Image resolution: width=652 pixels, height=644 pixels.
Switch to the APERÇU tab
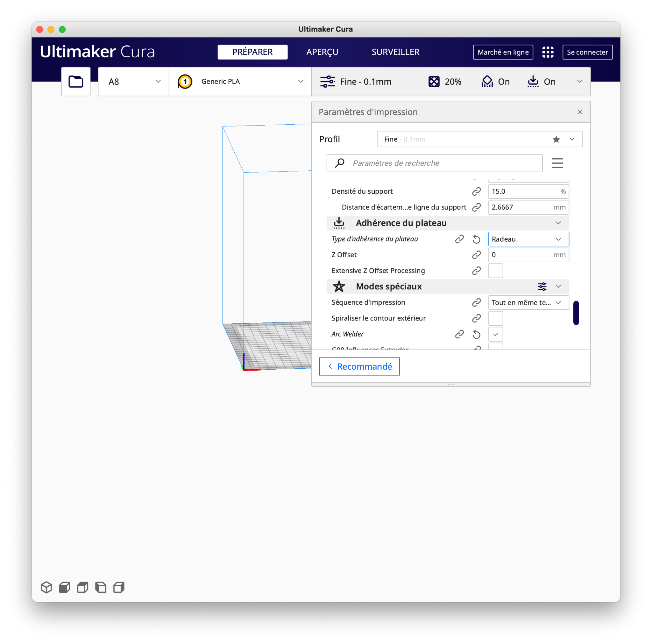(322, 52)
